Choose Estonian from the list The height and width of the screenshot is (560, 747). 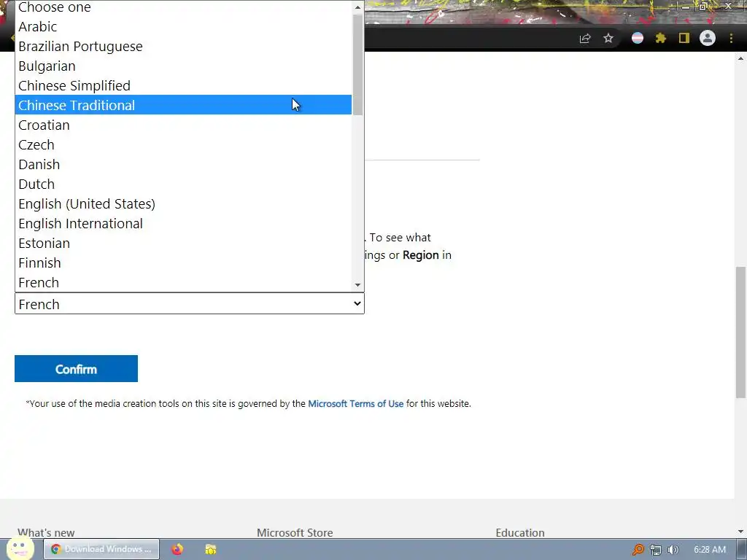[183, 244]
